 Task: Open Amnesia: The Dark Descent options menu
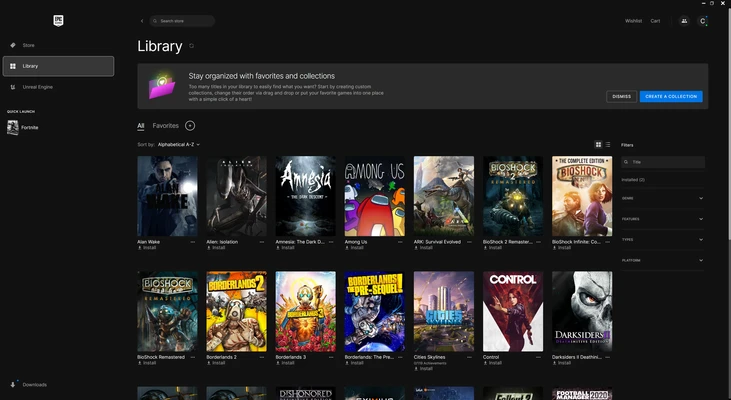click(331, 242)
